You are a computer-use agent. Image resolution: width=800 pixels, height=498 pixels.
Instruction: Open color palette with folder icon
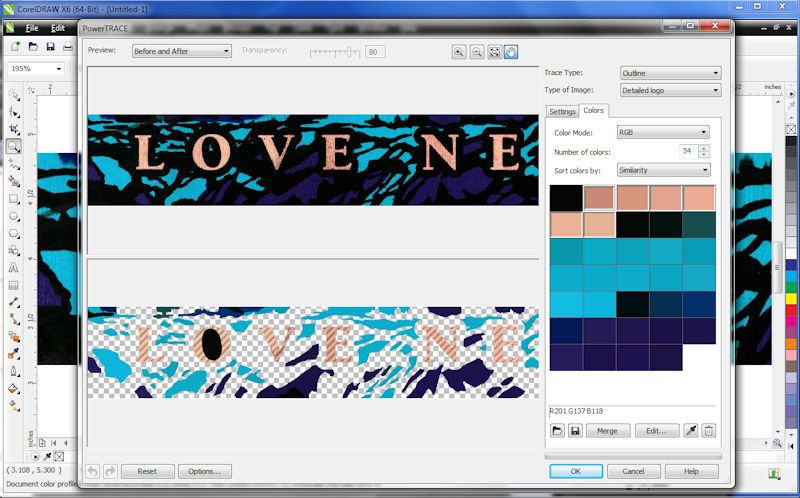click(558, 431)
